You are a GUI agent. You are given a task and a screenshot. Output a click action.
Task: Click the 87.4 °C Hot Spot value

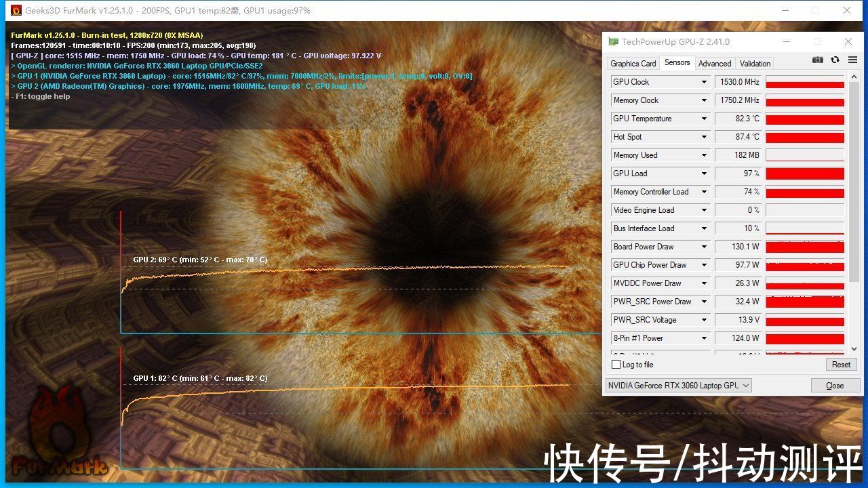(739, 137)
